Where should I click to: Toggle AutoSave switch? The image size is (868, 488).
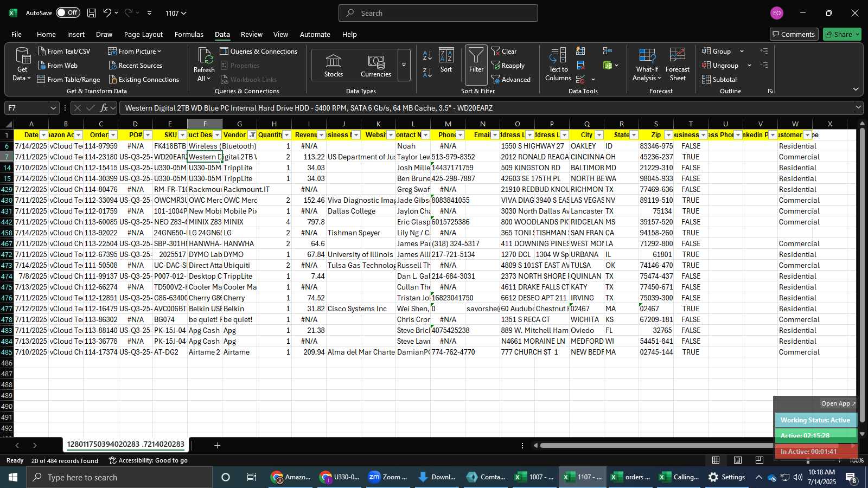pyautogui.click(x=68, y=12)
